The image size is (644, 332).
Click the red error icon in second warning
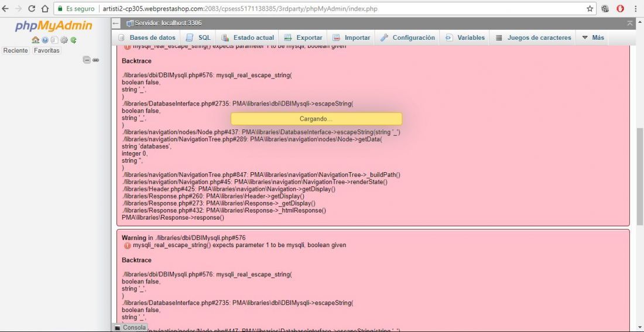click(128, 245)
